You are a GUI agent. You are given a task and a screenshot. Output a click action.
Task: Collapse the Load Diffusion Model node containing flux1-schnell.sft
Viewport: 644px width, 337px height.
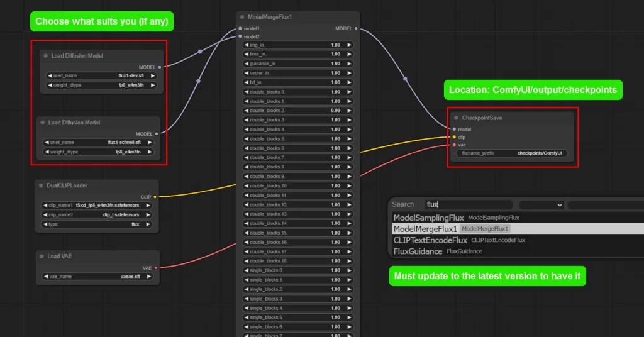(43, 123)
